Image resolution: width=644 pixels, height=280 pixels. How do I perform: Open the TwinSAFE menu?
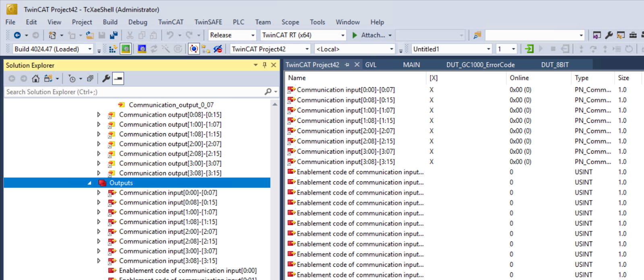[x=208, y=22]
